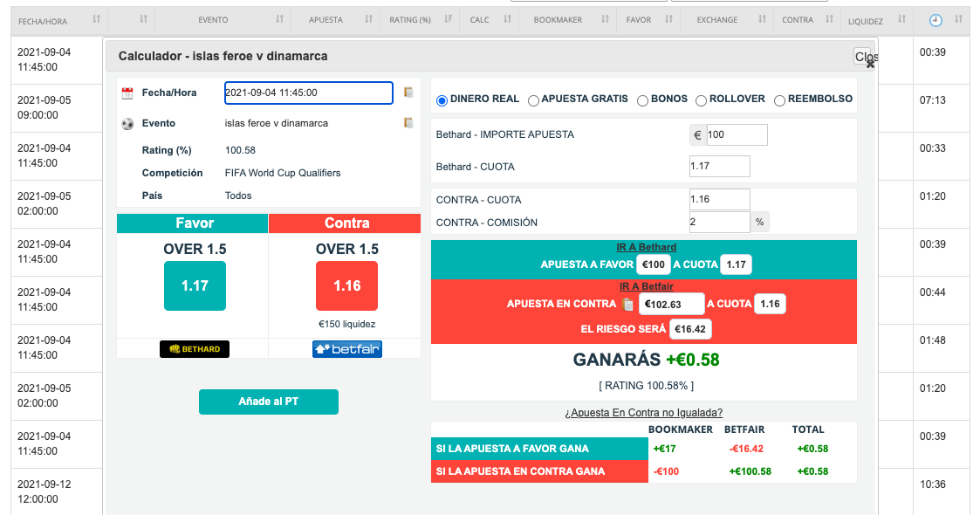The width and height of the screenshot is (980, 515).
Task: Click the soccer ball icon beside Evento
Action: click(x=127, y=124)
